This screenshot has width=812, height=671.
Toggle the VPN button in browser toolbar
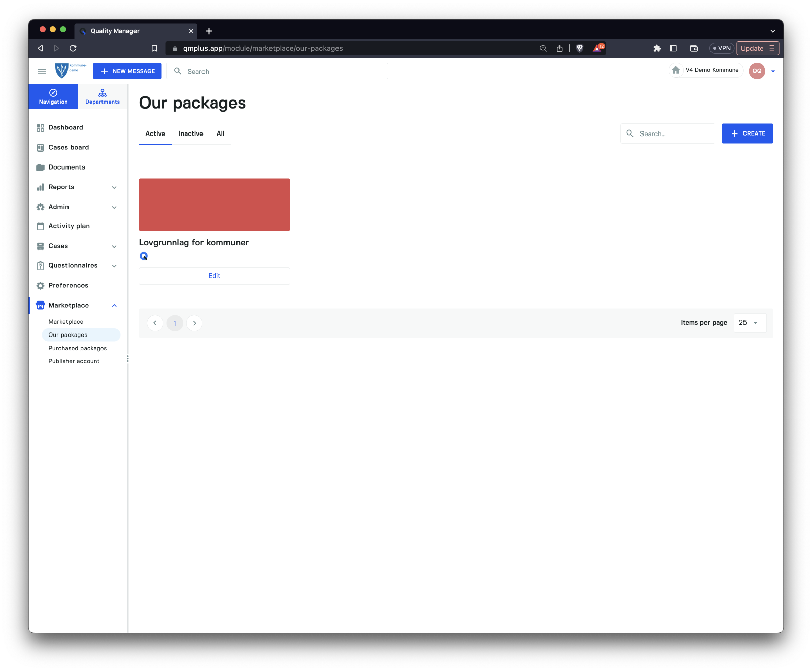pos(722,48)
